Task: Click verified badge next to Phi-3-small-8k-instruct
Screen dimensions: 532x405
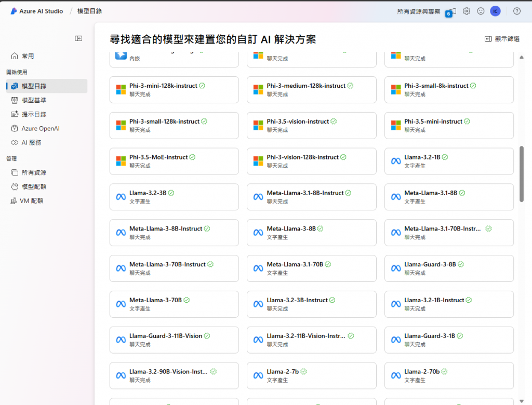Action: (473, 86)
